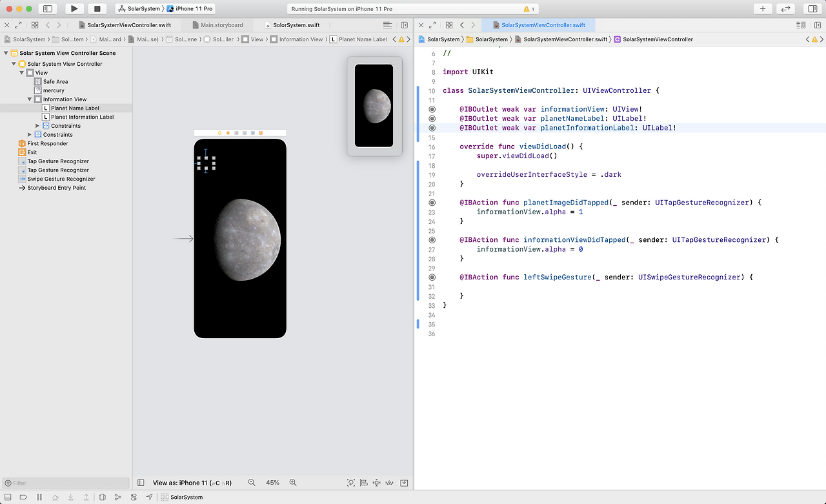
Task: Run the SolarSystem app with the play button
Action: (x=74, y=8)
